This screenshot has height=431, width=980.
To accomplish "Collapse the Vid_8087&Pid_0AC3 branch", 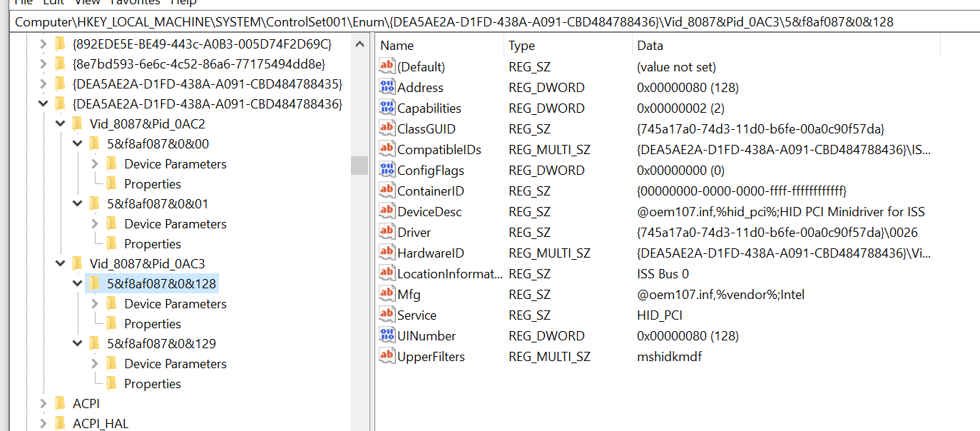I will point(60,263).
